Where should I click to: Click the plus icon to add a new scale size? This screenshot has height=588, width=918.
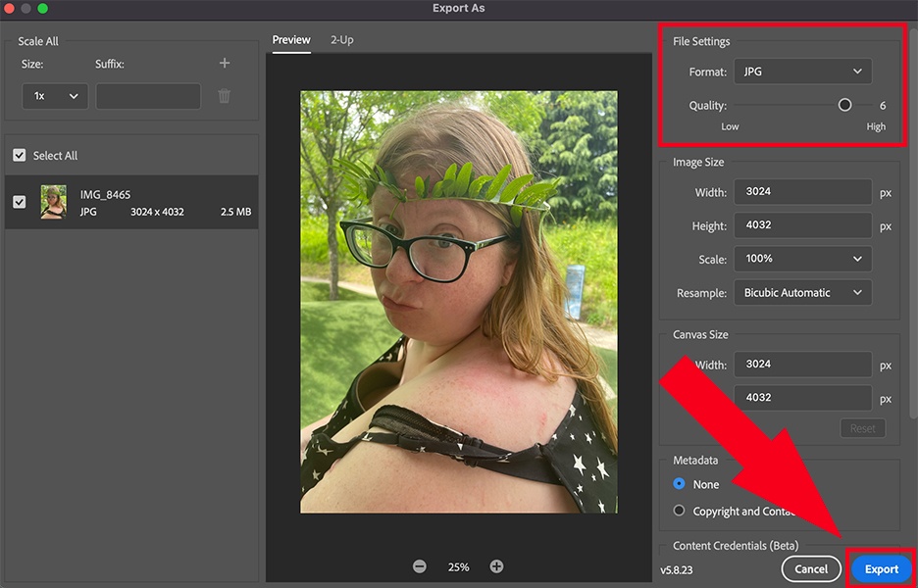tap(224, 63)
